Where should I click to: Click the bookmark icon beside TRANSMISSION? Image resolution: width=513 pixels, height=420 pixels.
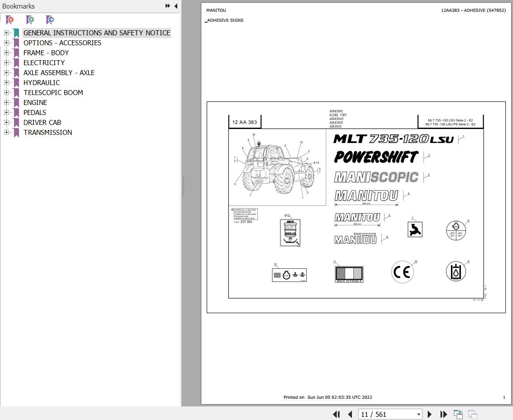coord(16,133)
